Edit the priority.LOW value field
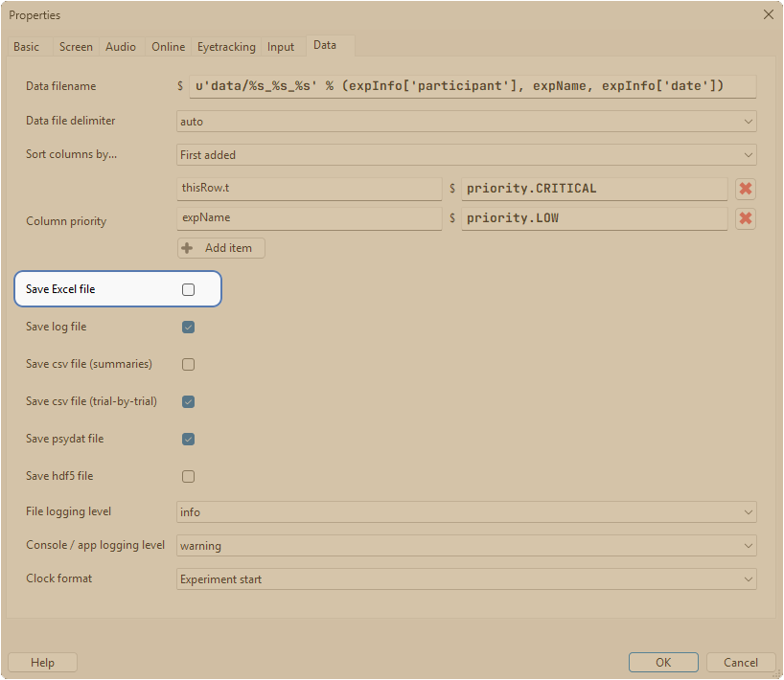Screen dimensions: 784x680 (594, 218)
